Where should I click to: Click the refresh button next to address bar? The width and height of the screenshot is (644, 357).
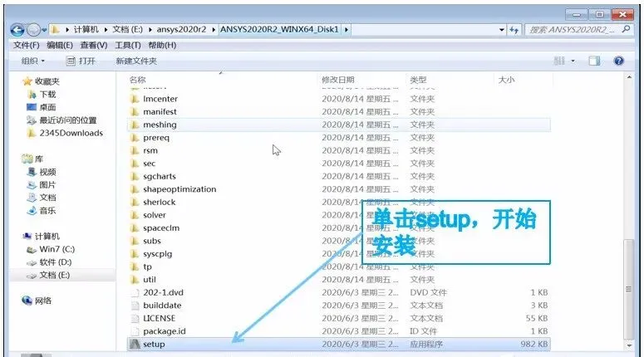click(514, 30)
